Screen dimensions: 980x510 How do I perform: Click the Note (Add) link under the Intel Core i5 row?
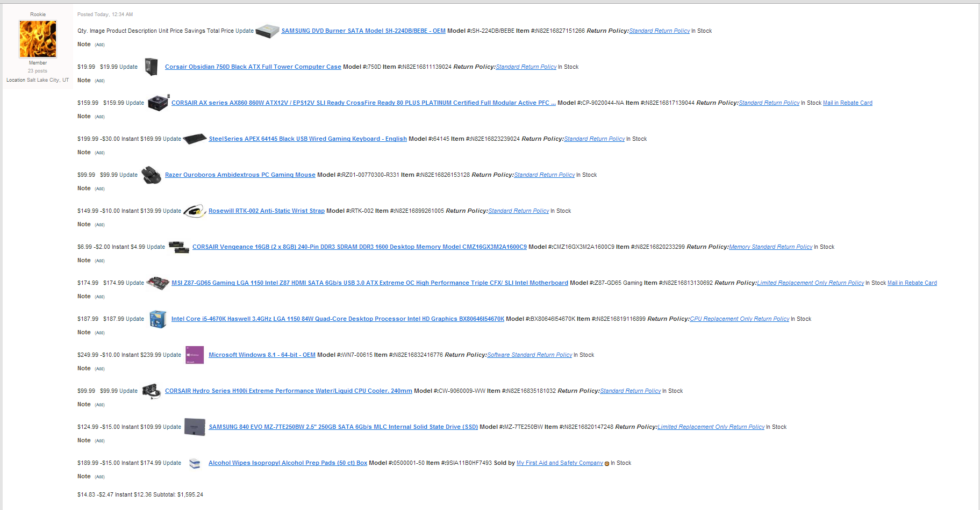click(99, 333)
